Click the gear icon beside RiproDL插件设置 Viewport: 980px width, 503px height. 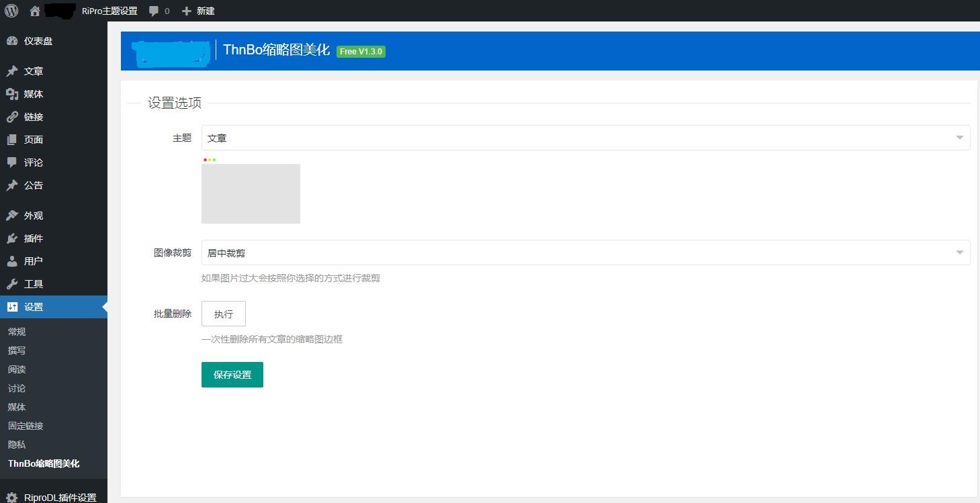[x=12, y=498]
